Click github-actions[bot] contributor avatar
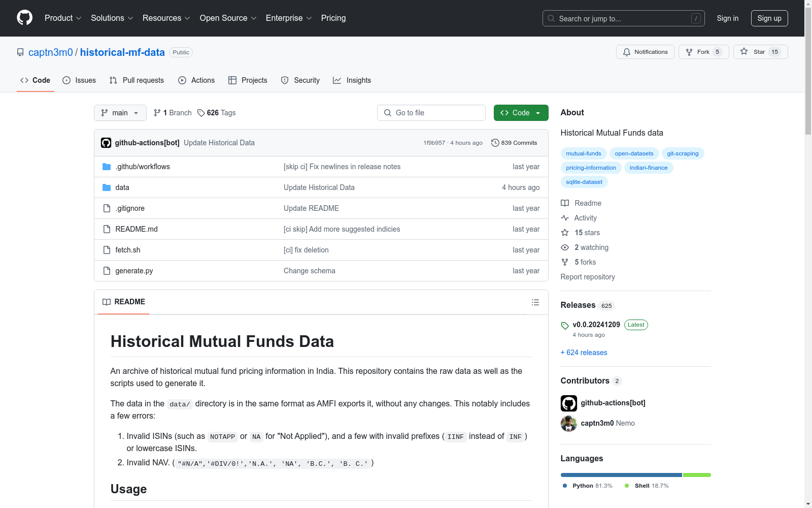The image size is (812, 508). tap(569, 403)
